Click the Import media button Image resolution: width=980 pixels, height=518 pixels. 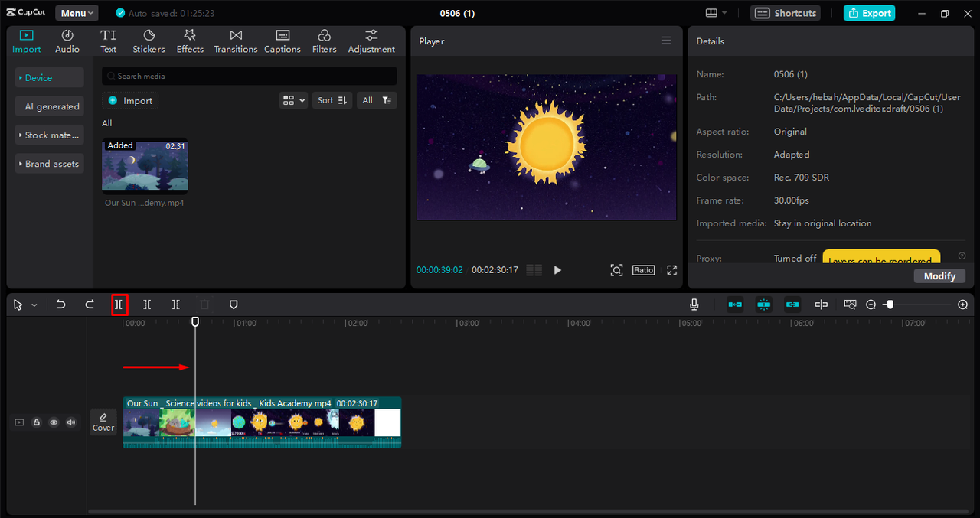coord(130,100)
